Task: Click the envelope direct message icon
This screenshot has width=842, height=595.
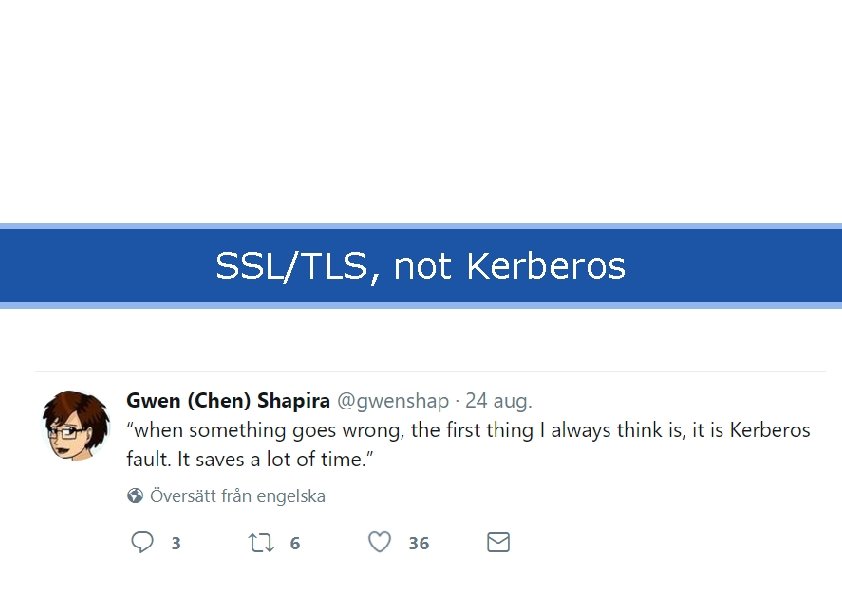Action: (x=498, y=542)
